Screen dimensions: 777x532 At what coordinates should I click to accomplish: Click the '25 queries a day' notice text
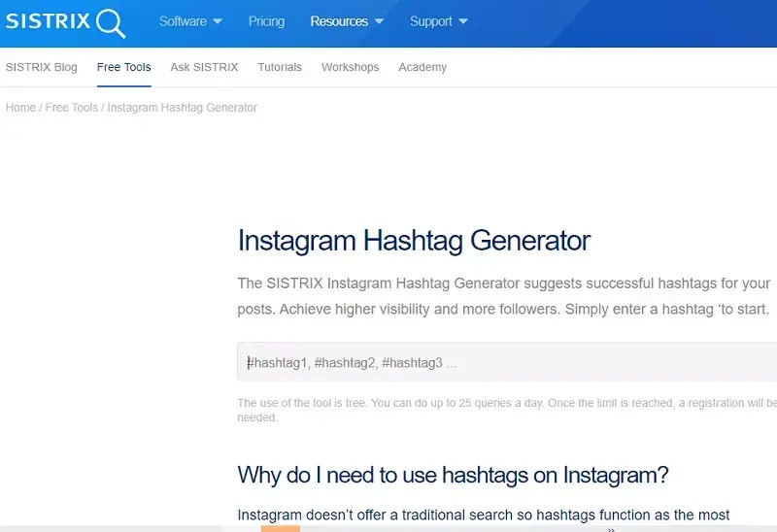(507, 410)
